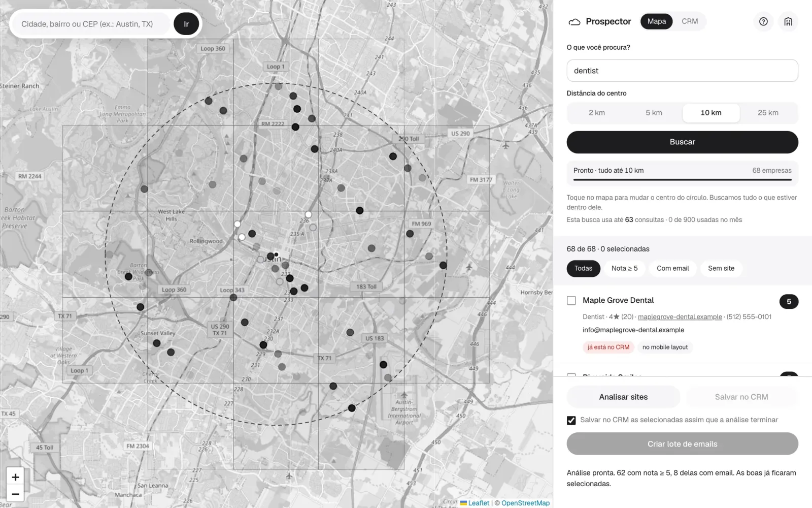Tick the Maple Grove Dental checkbox
The height and width of the screenshot is (508, 812).
point(571,300)
